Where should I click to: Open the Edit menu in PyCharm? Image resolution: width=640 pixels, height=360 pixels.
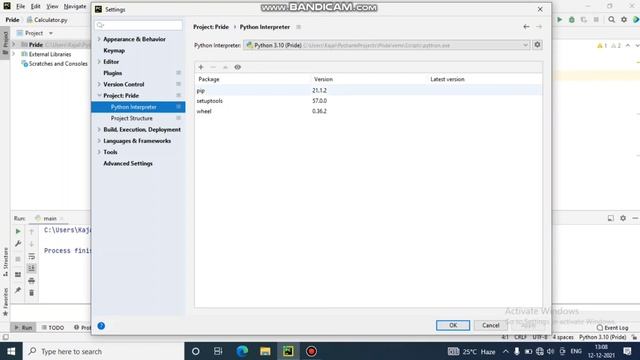click(x=36, y=7)
